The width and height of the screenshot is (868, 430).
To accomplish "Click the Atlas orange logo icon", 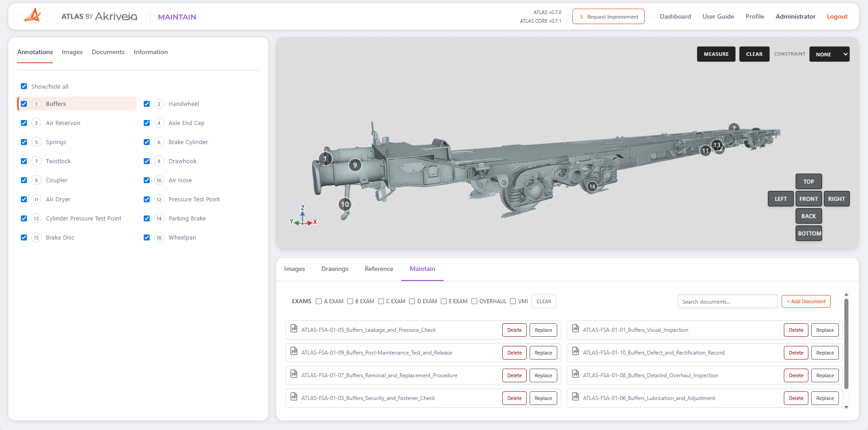I will click(x=33, y=16).
